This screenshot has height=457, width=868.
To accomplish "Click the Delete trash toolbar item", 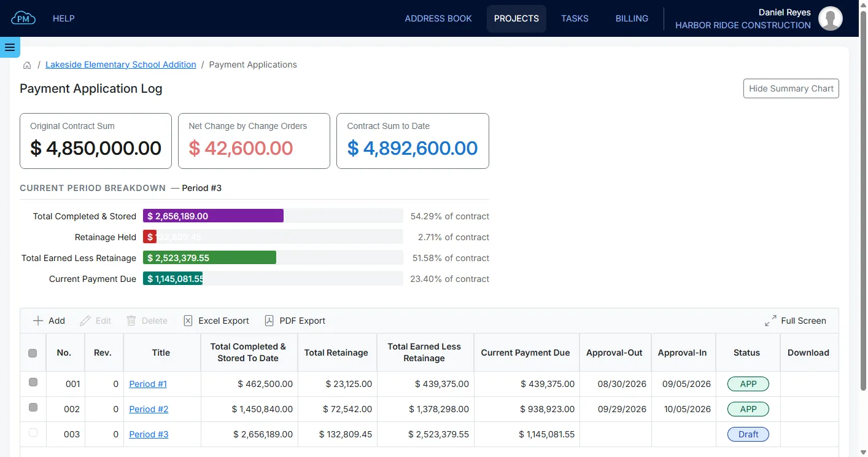I will pos(147,321).
